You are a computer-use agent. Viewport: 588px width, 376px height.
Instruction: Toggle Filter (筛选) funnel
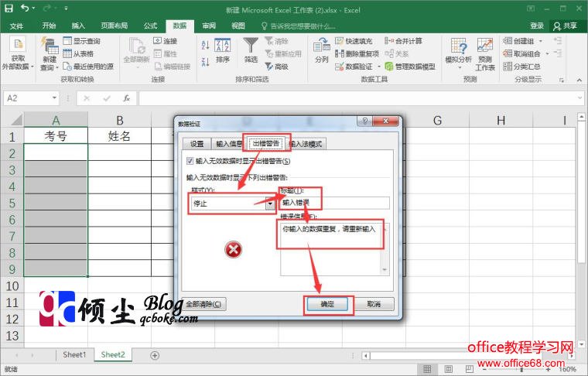click(251, 50)
